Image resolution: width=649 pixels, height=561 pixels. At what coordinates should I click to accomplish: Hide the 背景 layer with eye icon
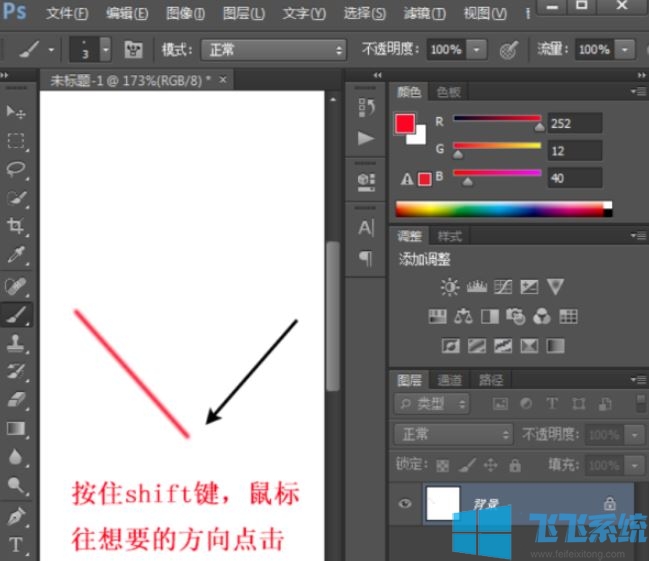point(405,504)
